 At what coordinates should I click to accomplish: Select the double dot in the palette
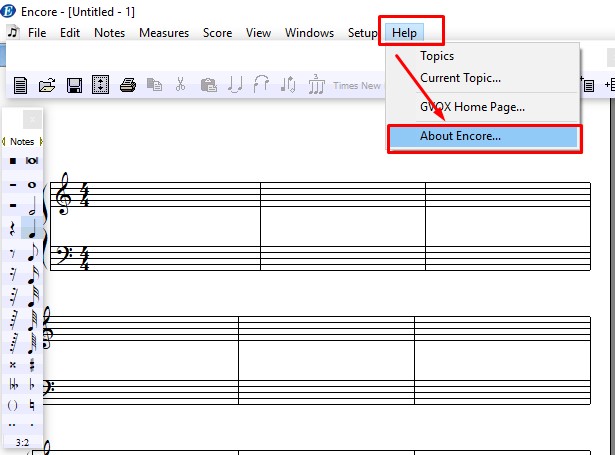pyautogui.click(x=13, y=425)
